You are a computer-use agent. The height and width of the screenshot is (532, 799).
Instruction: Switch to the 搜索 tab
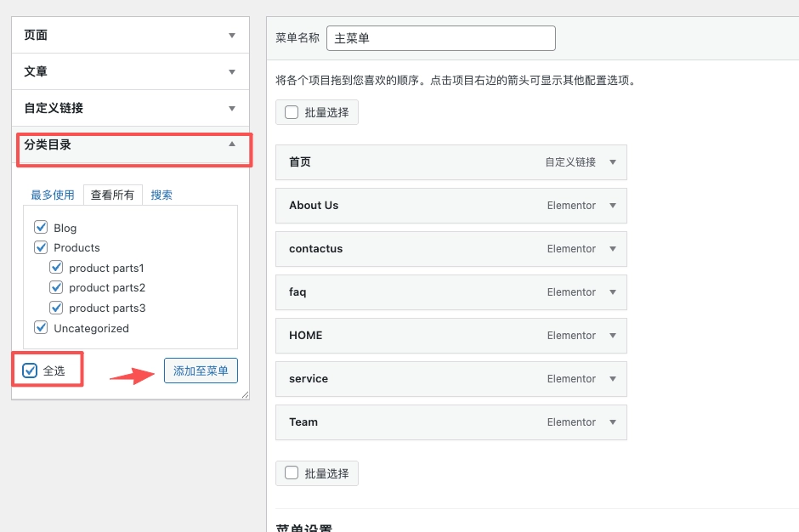click(161, 195)
